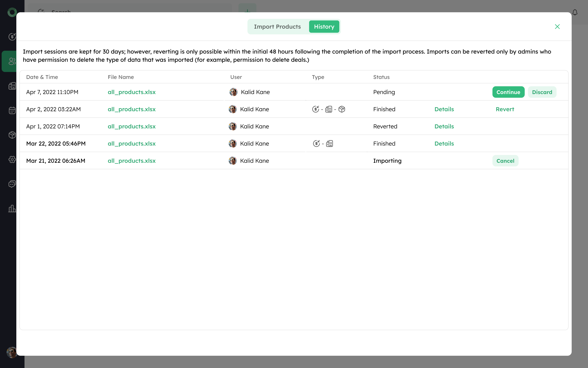The width and height of the screenshot is (588, 368).
Task: Click the products box icon in Apr 2 row
Action: [342, 109]
